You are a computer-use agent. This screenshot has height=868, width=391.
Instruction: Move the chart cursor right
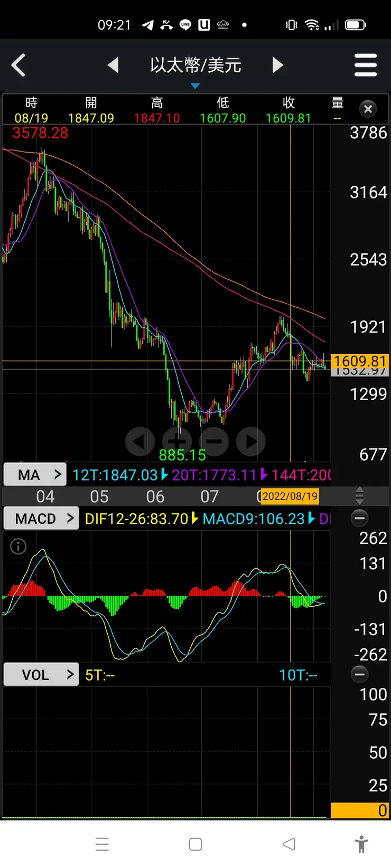[x=251, y=441]
